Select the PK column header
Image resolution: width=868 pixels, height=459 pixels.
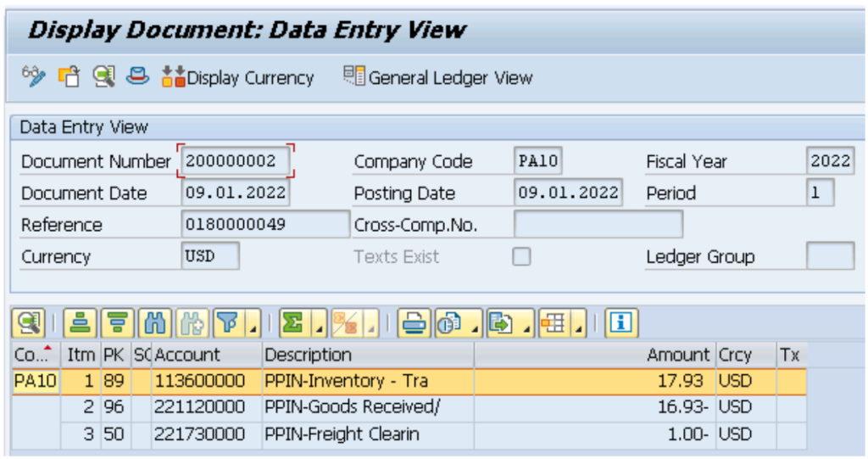pyautogui.click(x=115, y=355)
